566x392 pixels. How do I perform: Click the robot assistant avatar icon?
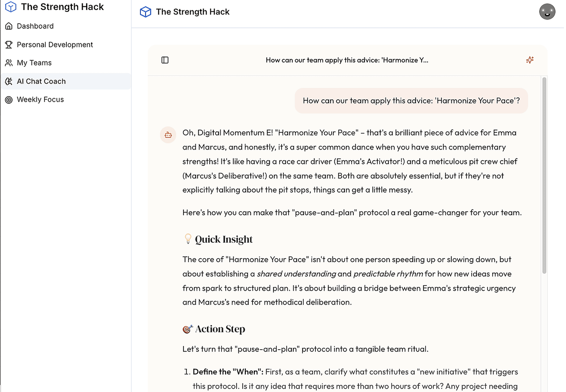coord(168,135)
